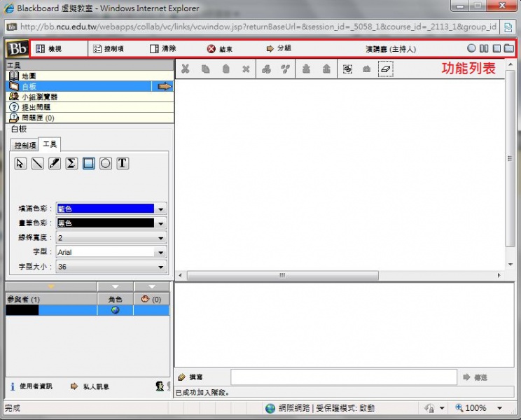Select the arrow pointer tool

(20, 163)
